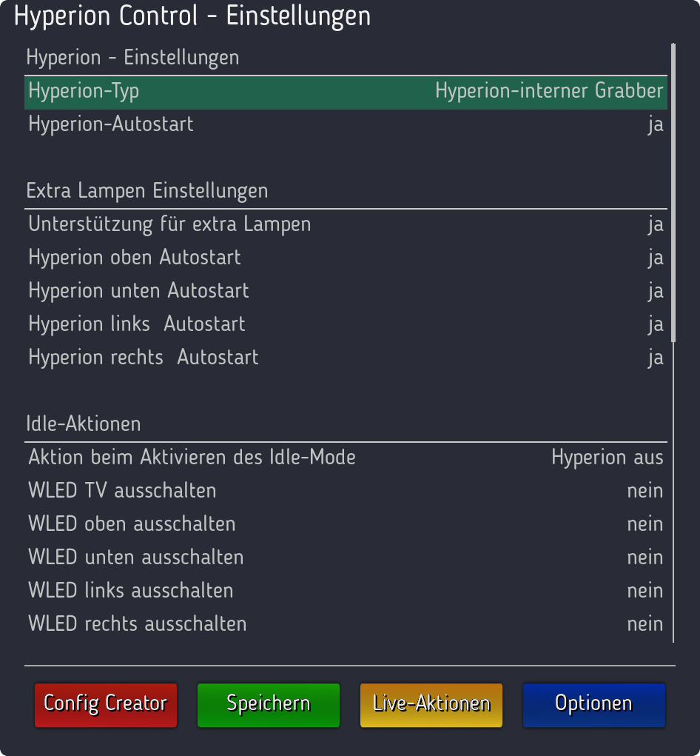
Task: Toggle Unterstützung für extra Lampen
Action: 346,225
